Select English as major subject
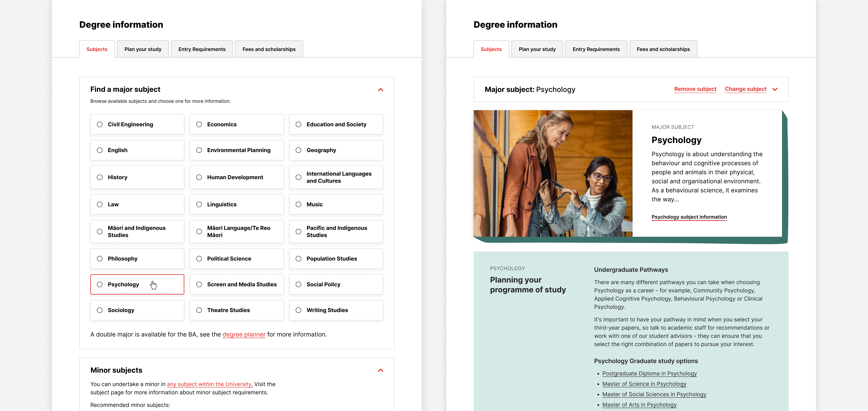 [x=137, y=150]
